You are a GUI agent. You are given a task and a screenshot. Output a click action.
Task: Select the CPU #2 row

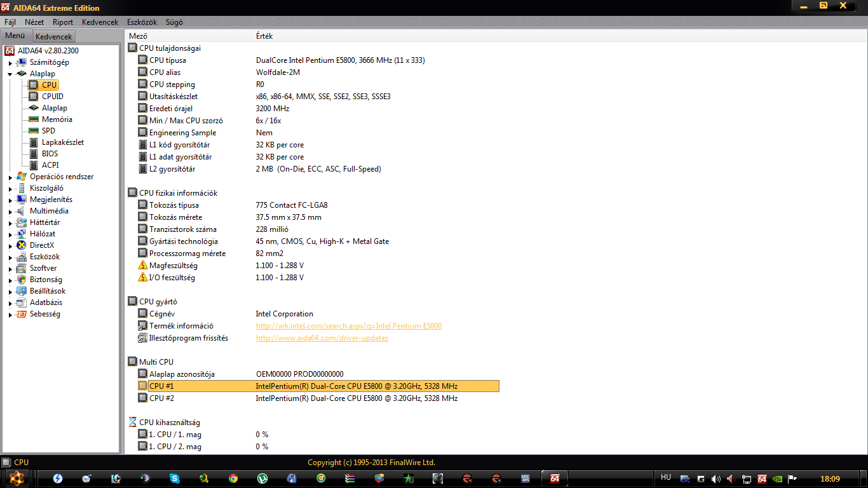click(x=318, y=398)
